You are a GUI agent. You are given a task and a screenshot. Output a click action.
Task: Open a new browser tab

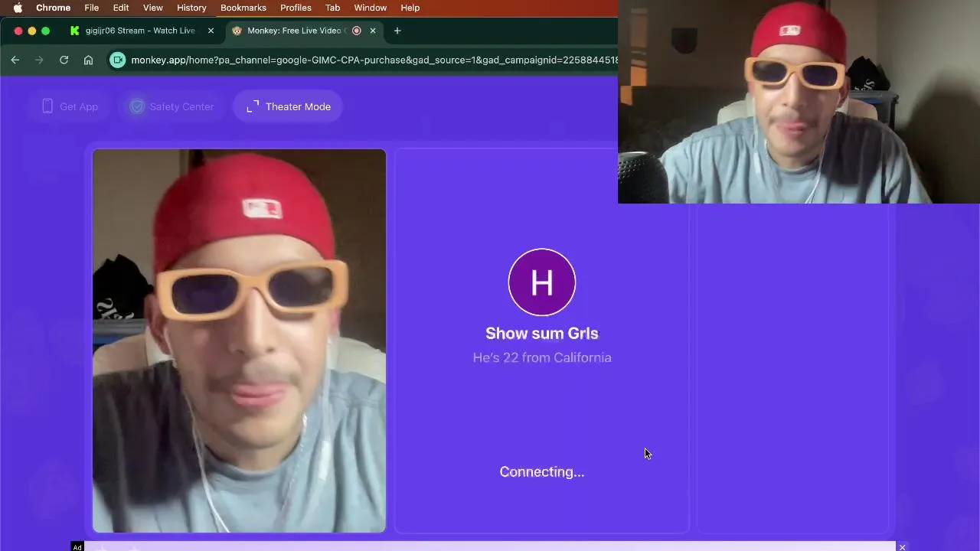click(397, 31)
